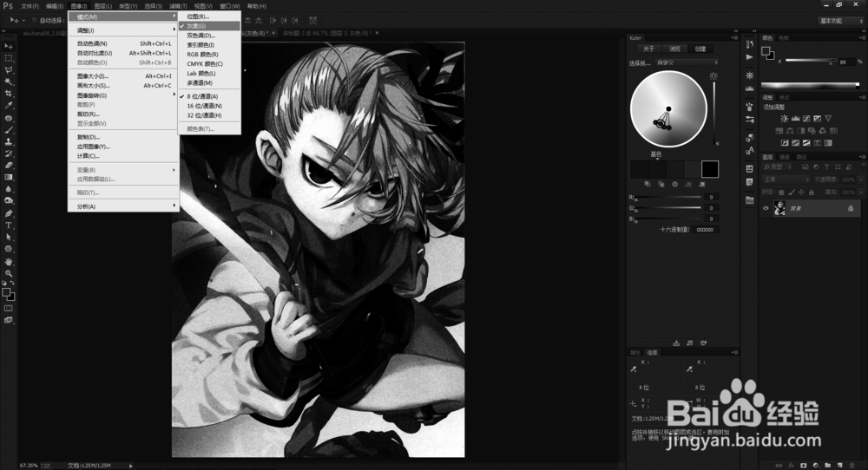Select the Rectangular Marquee tool

coord(9,58)
